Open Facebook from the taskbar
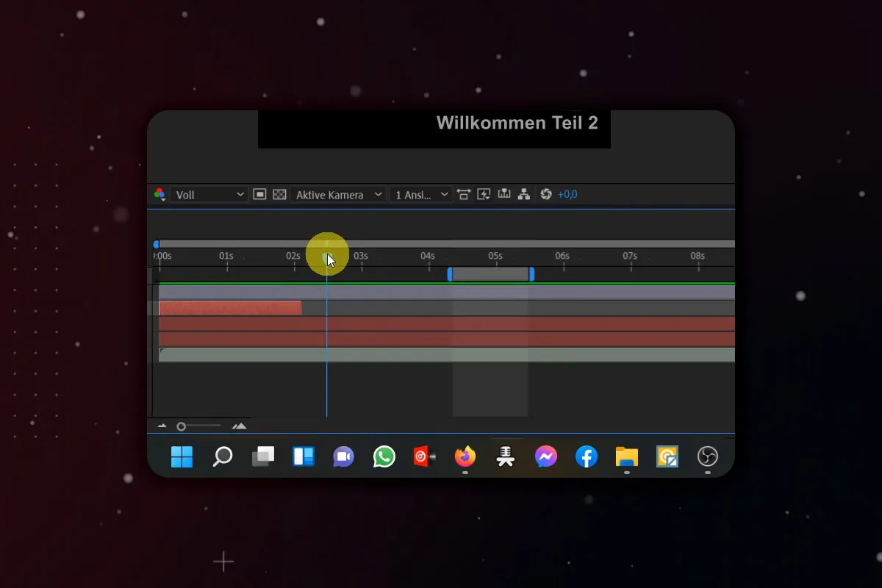 (586, 457)
